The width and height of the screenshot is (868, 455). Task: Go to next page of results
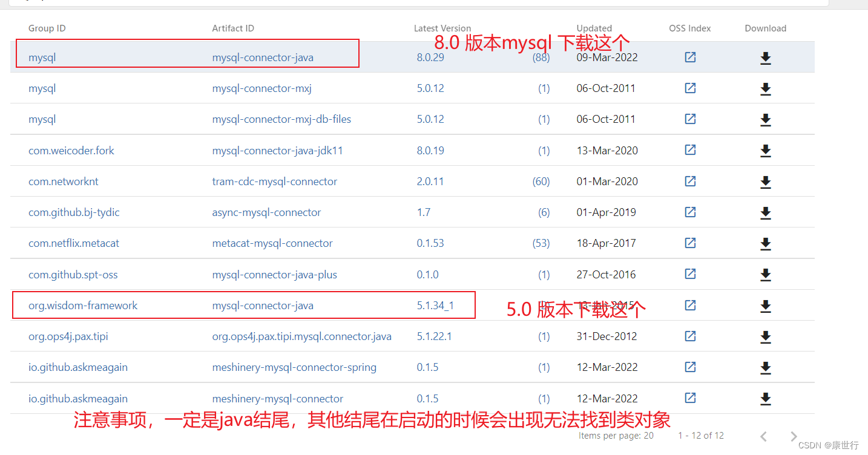pyautogui.click(x=794, y=436)
